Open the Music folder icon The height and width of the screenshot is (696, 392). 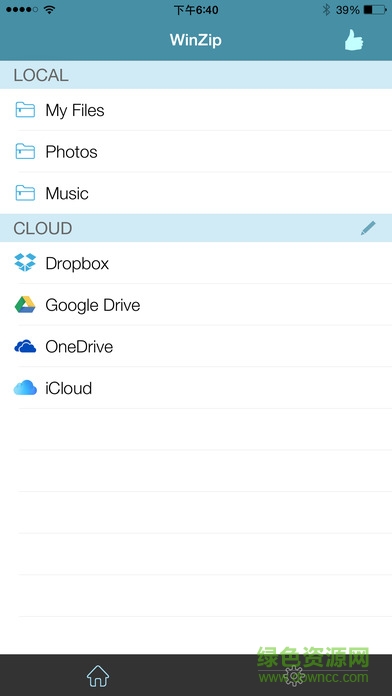pyautogui.click(x=25, y=193)
